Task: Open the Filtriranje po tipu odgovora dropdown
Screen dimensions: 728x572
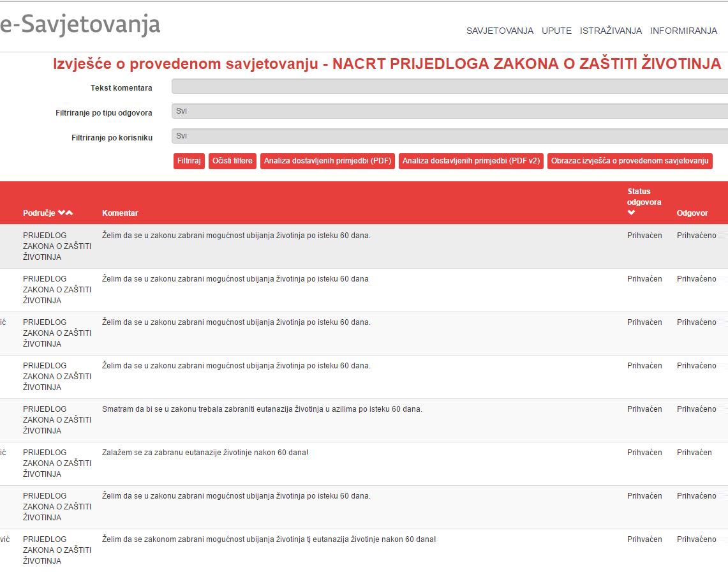Action: pyautogui.click(x=449, y=111)
